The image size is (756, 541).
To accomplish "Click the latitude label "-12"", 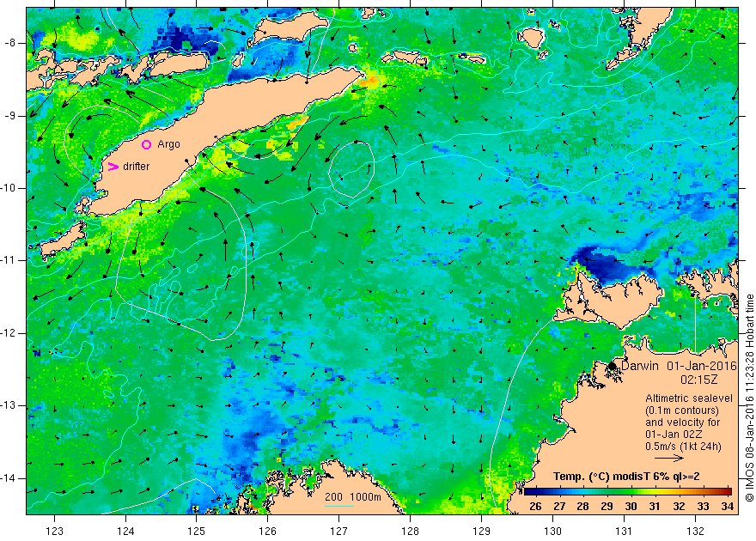I will (9, 333).
